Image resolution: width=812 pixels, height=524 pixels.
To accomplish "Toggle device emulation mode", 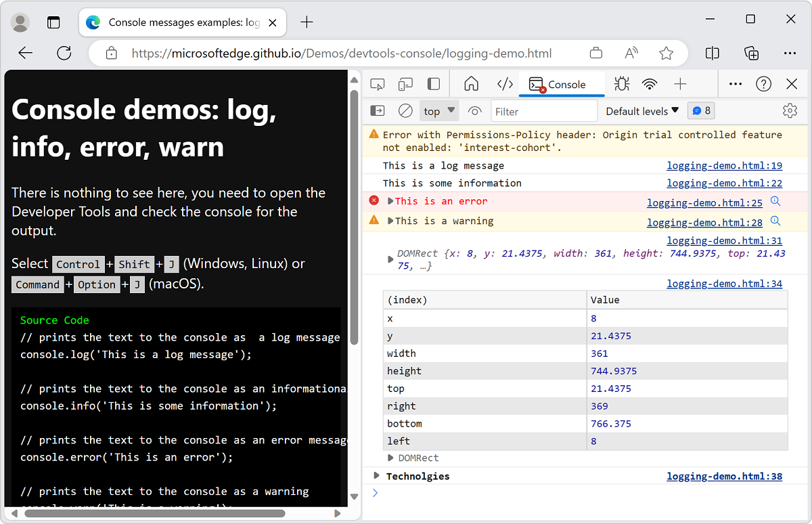I will tap(405, 84).
